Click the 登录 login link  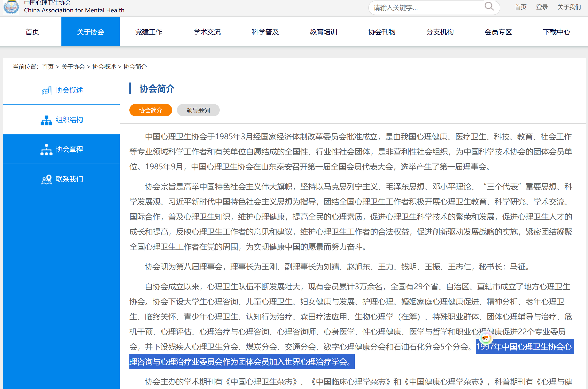(542, 7)
